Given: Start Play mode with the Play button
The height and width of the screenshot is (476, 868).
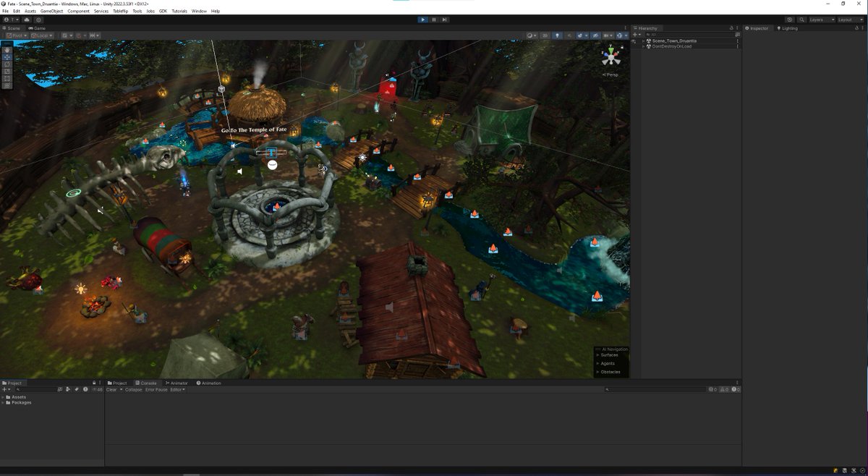Looking at the screenshot, I should point(422,20).
